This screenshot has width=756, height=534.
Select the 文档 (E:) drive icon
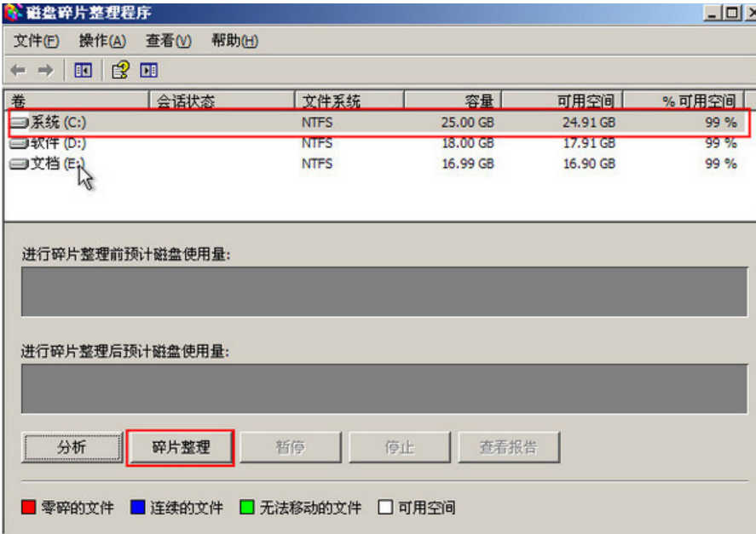pyautogui.click(x=20, y=164)
